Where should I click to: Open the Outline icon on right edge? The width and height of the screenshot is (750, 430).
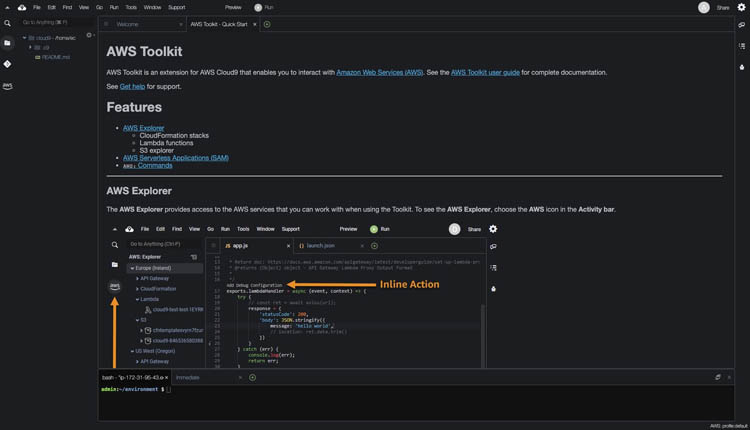point(742,46)
